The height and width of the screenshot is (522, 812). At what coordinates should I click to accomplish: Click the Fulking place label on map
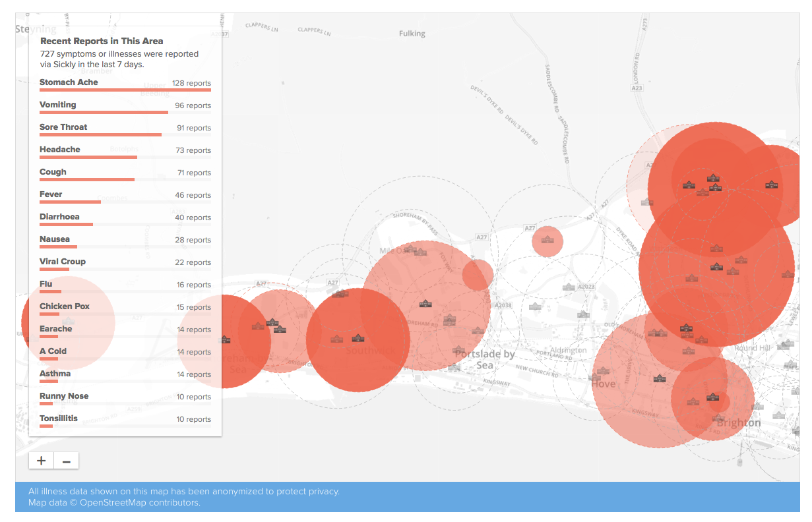pos(412,34)
